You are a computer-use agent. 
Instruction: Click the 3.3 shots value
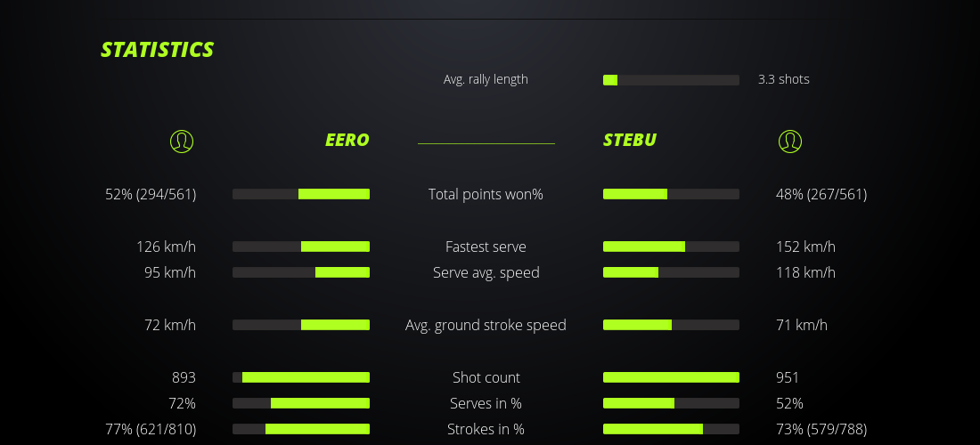[784, 79]
